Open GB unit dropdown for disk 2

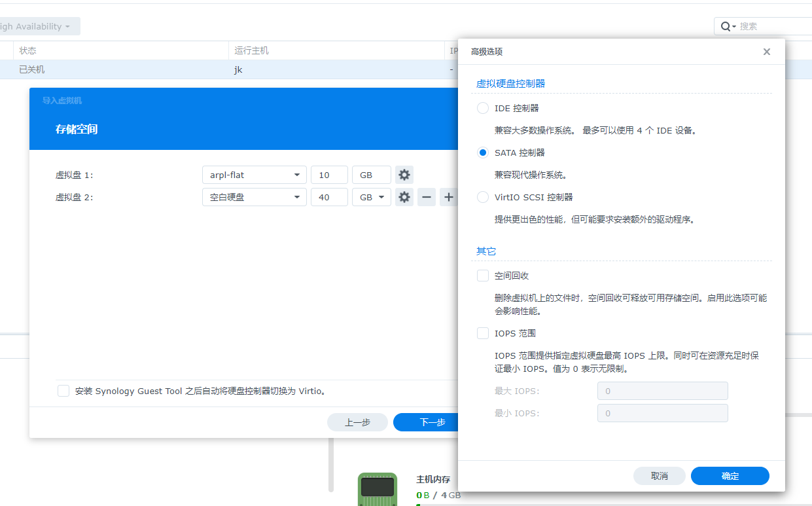pyautogui.click(x=372, y=197)
